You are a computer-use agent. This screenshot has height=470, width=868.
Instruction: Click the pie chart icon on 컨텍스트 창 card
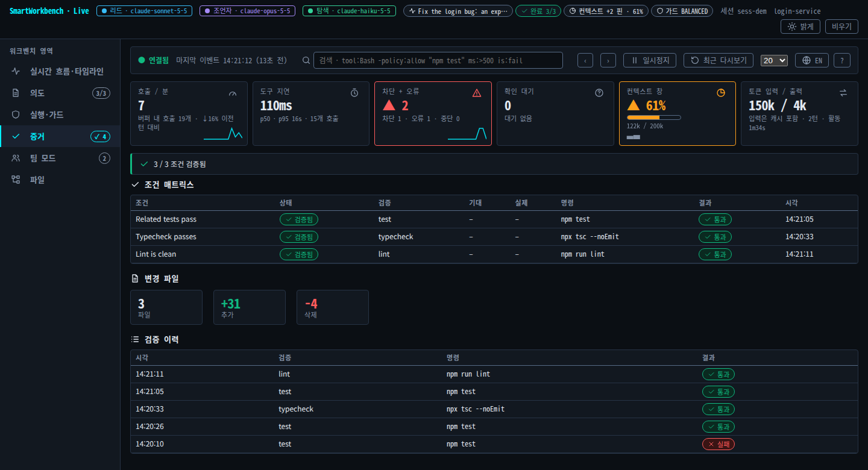[721, 93]
